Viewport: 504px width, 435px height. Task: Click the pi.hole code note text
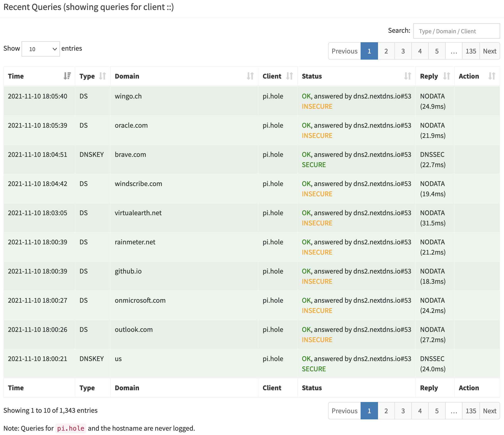click(x=71, y=428)
